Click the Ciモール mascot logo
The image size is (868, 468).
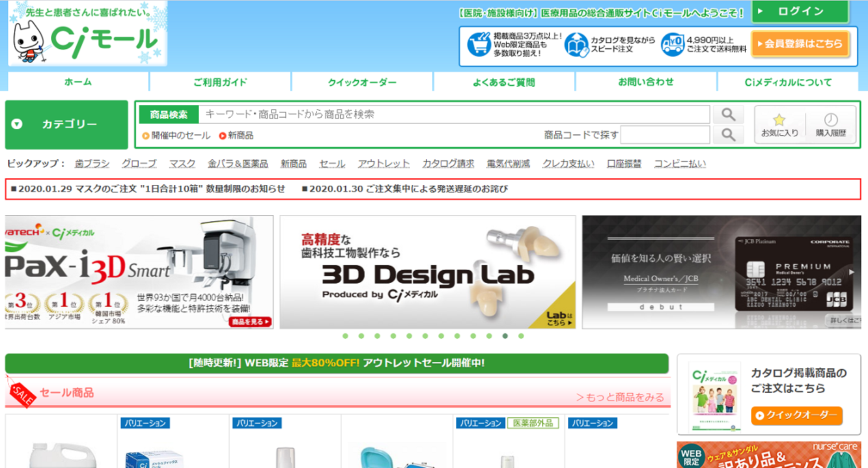coord(87,34)
